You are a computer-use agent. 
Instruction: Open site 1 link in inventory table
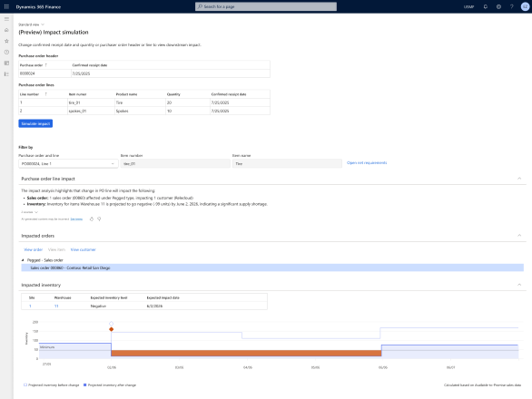pos(30,307)
